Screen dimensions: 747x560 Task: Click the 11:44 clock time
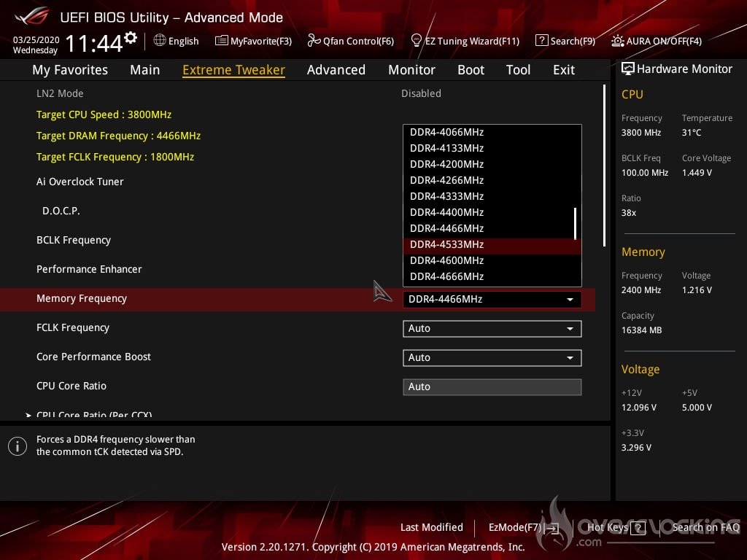pos(94,44)
